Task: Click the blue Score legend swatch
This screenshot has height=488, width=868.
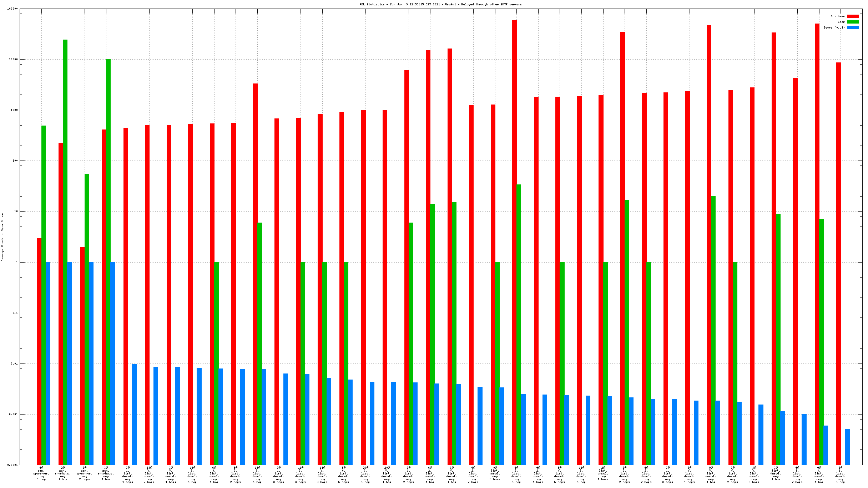Action: 853,28
